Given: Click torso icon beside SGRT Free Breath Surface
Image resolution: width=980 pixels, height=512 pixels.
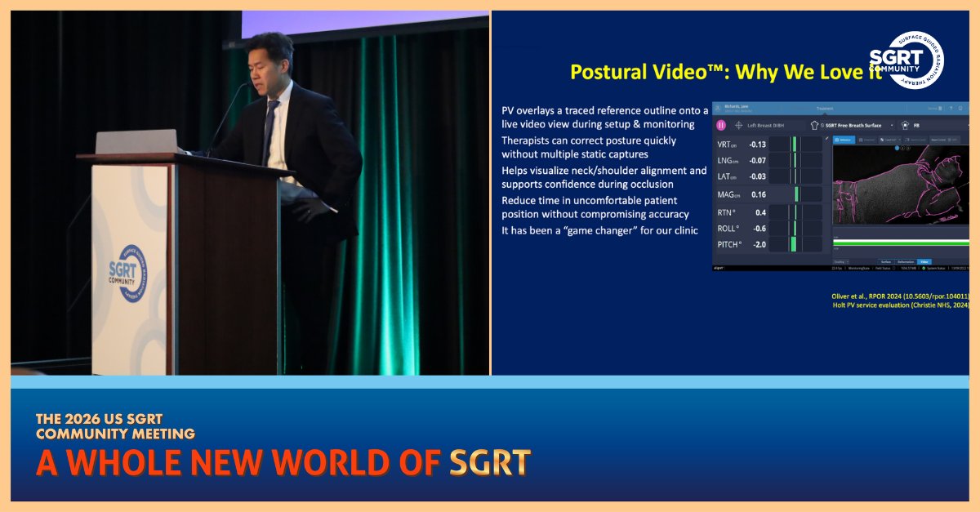Looking at the screenshot, I should click(814, 126).
